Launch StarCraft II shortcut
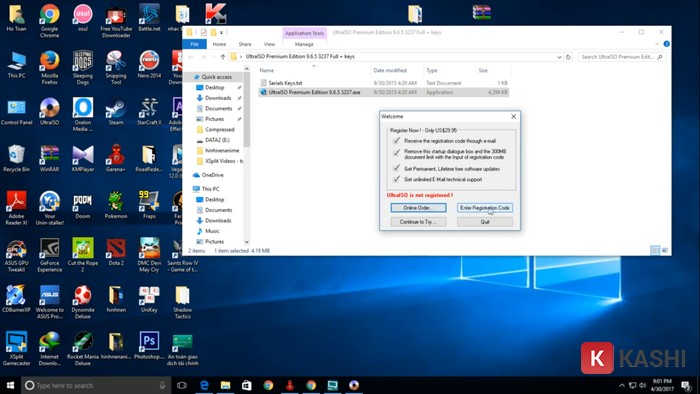This screenshot has height=394, width=700. [x=149, y=112]
